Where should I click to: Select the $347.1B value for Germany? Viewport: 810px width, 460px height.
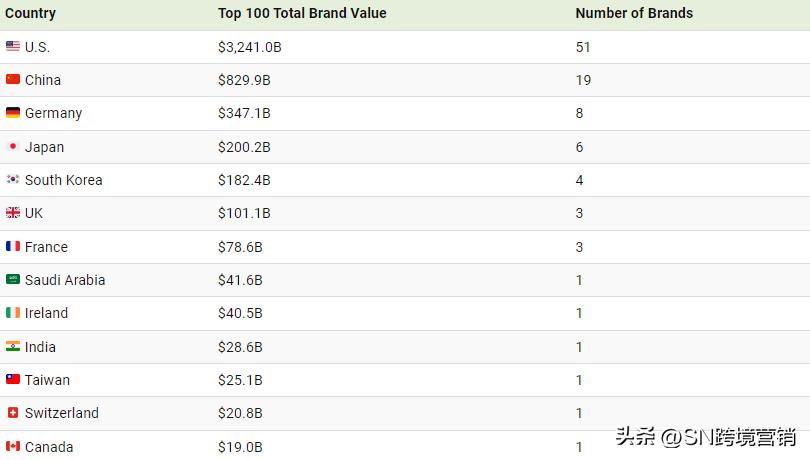click(244, 113)
